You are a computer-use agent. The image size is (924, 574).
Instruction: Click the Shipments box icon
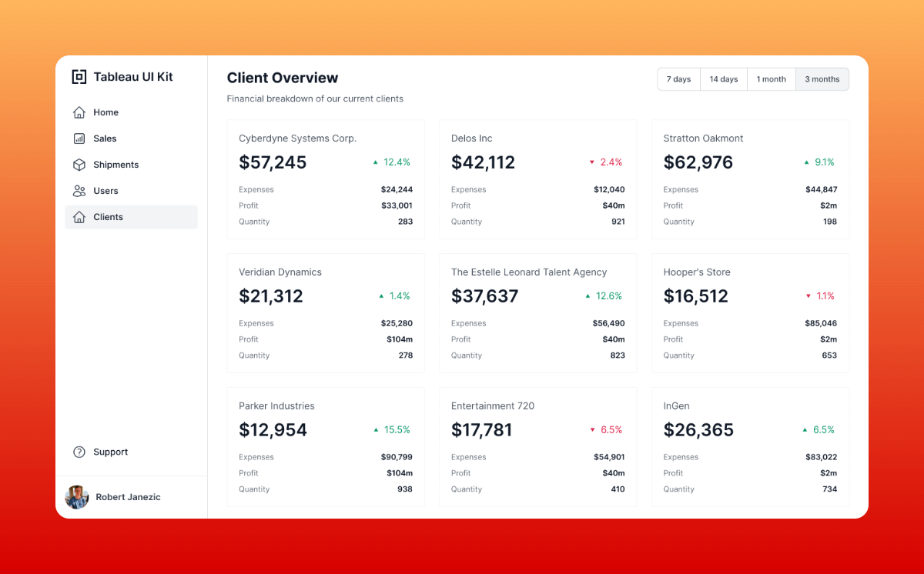[79, 165]
